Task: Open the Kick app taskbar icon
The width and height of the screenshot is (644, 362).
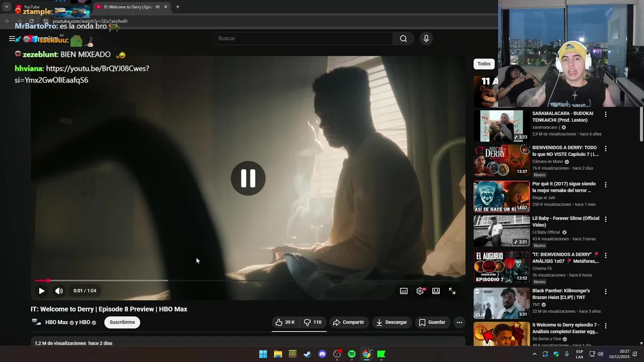Action: click(x=381, y=354)
